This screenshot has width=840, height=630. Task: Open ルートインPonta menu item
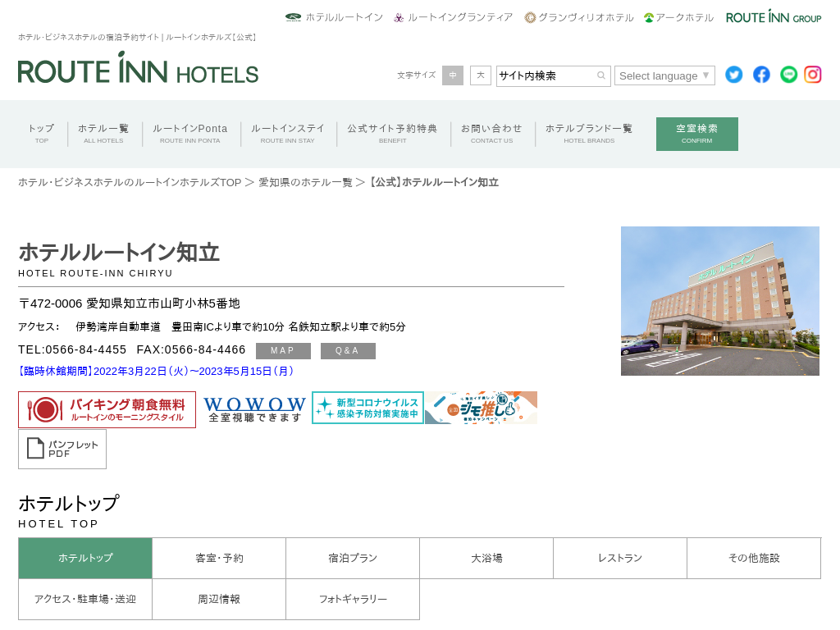click(x=190, y=134)
